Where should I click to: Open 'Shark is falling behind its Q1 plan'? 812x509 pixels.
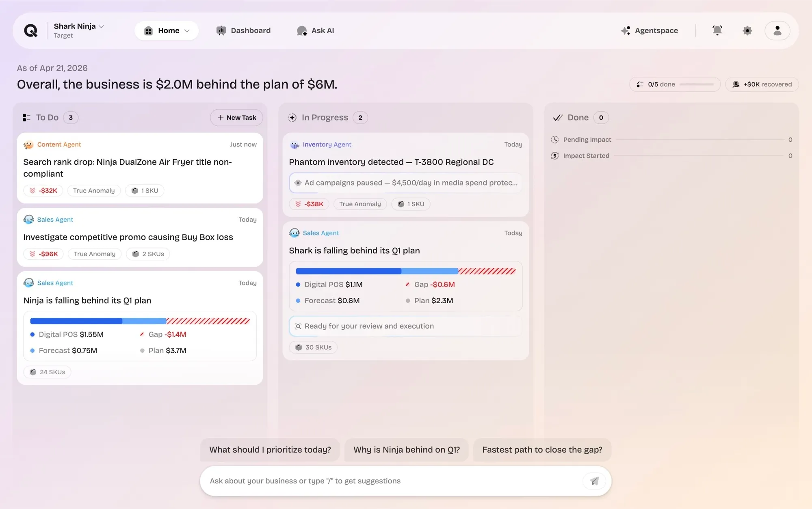(x=354, y=250)
